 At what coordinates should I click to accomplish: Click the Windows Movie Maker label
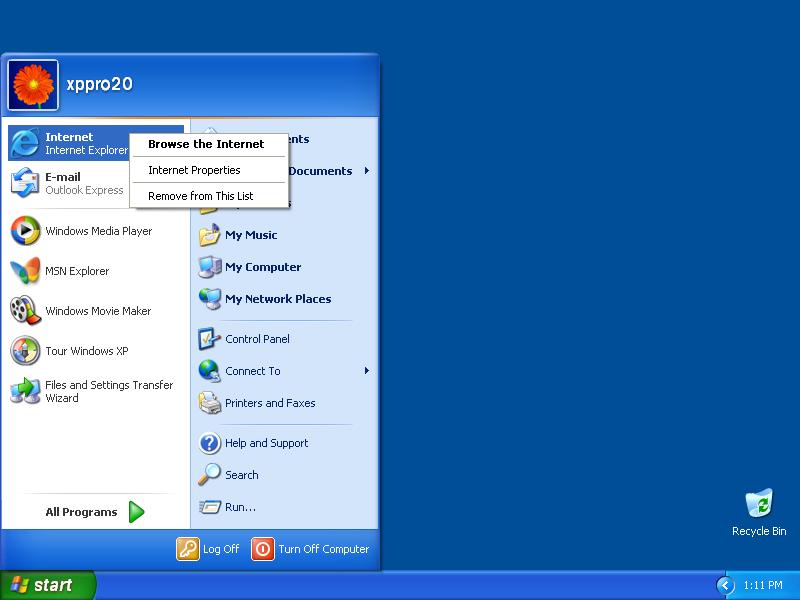(98, 311)
